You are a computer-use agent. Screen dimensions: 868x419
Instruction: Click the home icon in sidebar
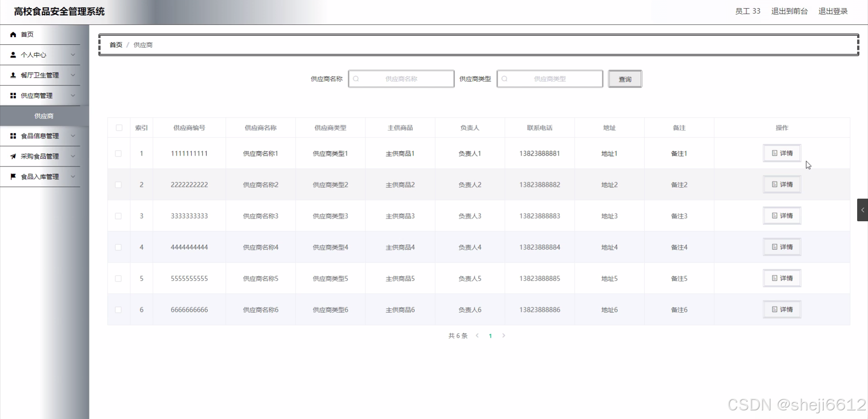(13, 34)
